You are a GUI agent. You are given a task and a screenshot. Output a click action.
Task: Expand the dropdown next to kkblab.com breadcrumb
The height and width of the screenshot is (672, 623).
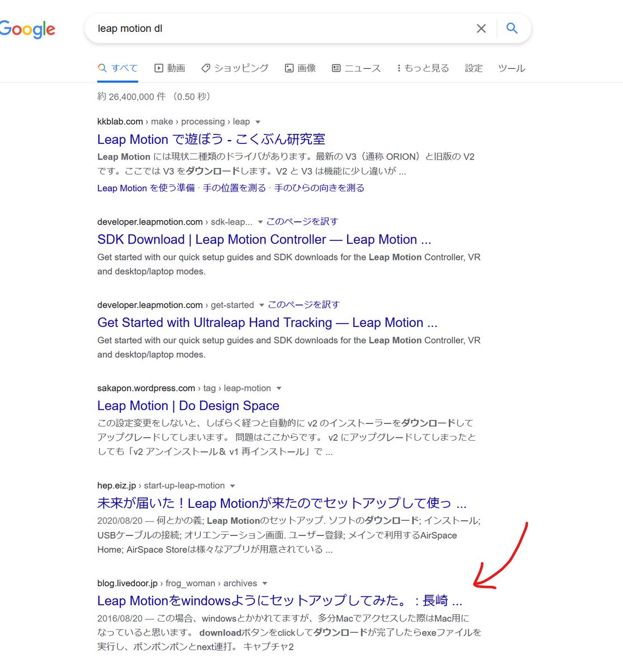[257, 122]
